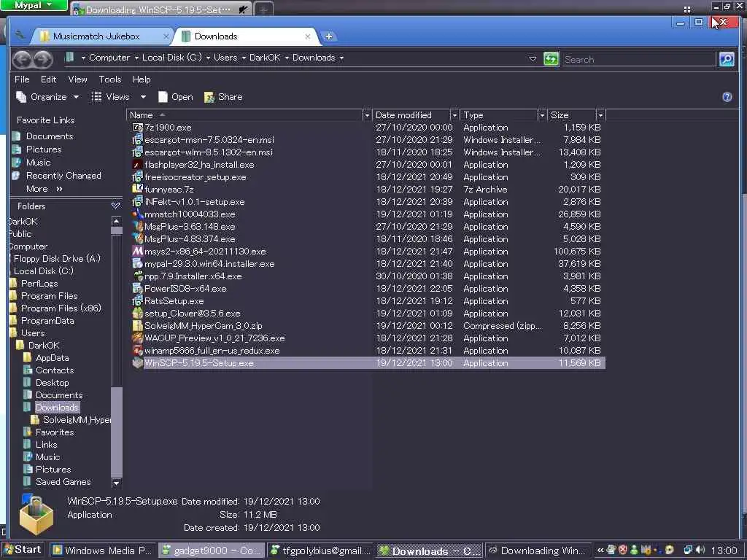Select Floppy Disk Drive (A:) in tree
Image resolution: width=747 pixels, height=560 pixels.
(57, 259)
